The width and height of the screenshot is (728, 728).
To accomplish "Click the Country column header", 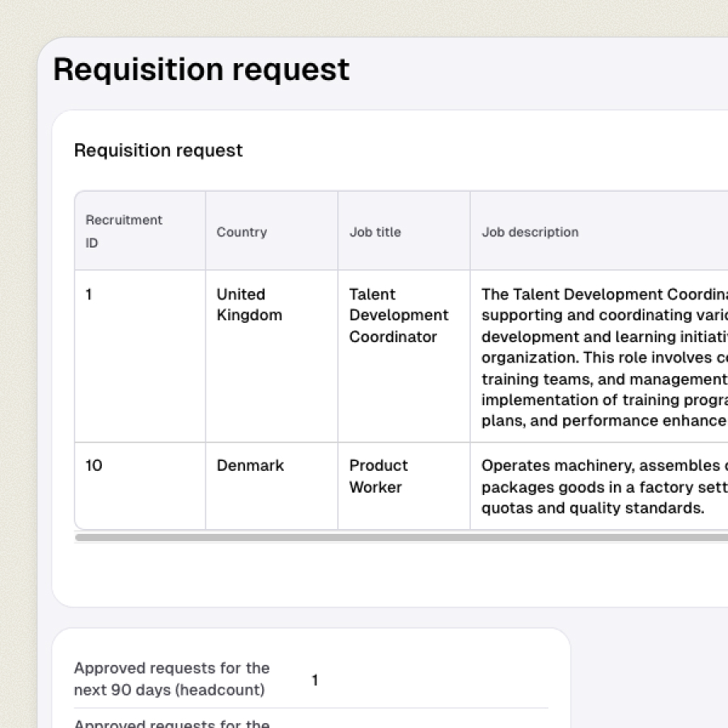I will coord(241,232).
